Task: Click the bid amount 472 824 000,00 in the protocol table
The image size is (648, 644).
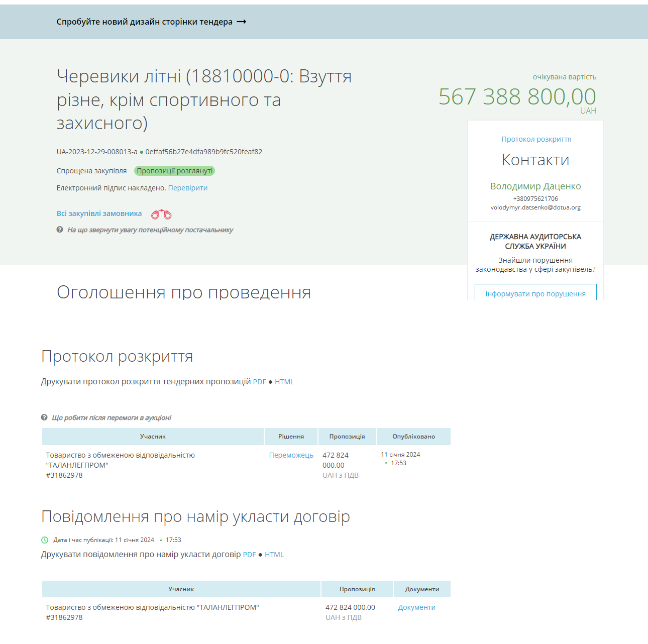Action: [336, 460]
